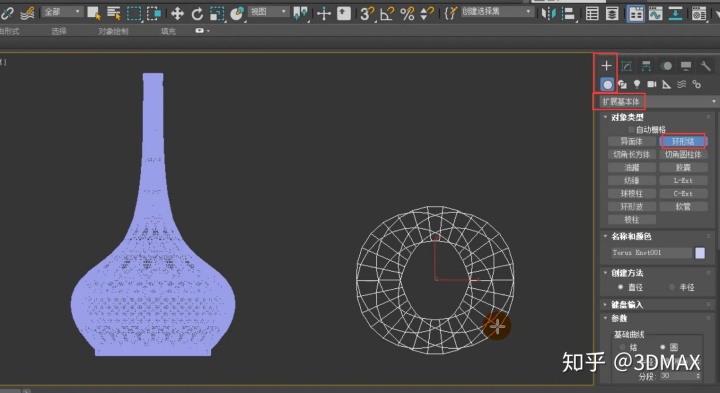The width and height of the screenshot is (720, 393).
Task: Open the 全部 selection filter dropdown
Action: coord(62,11)
